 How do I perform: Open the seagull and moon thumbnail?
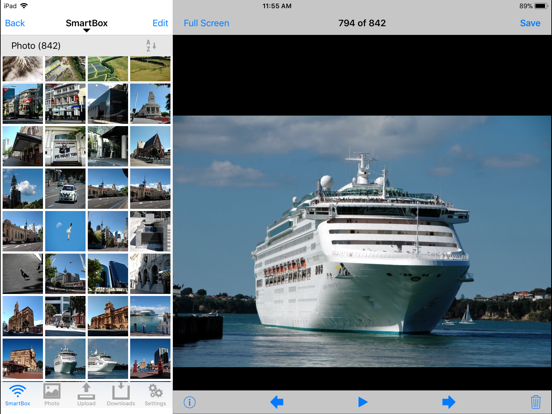click(65, 231)
